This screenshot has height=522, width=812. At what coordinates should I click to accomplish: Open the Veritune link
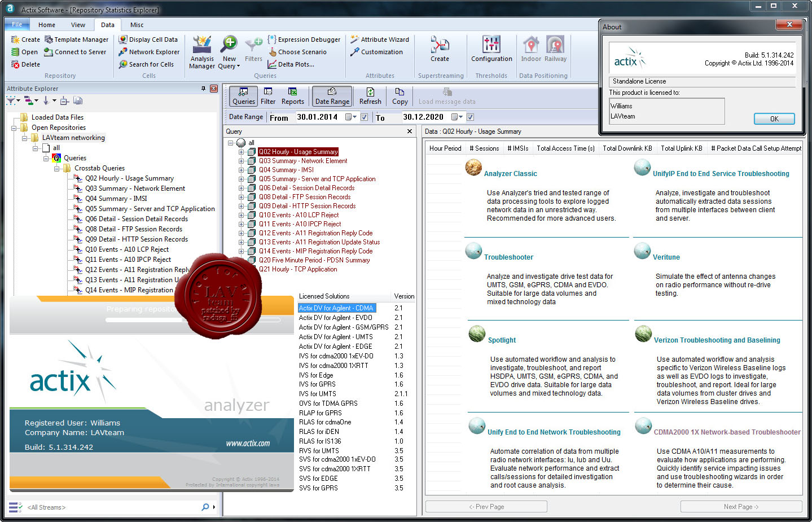click(x=666, y=257)
